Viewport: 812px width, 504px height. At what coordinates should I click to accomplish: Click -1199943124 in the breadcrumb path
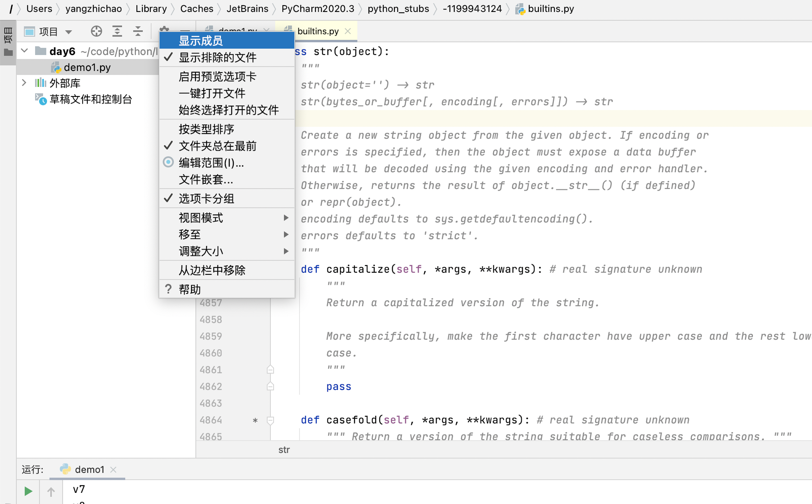pyautogui.click(x=472, y=9)
